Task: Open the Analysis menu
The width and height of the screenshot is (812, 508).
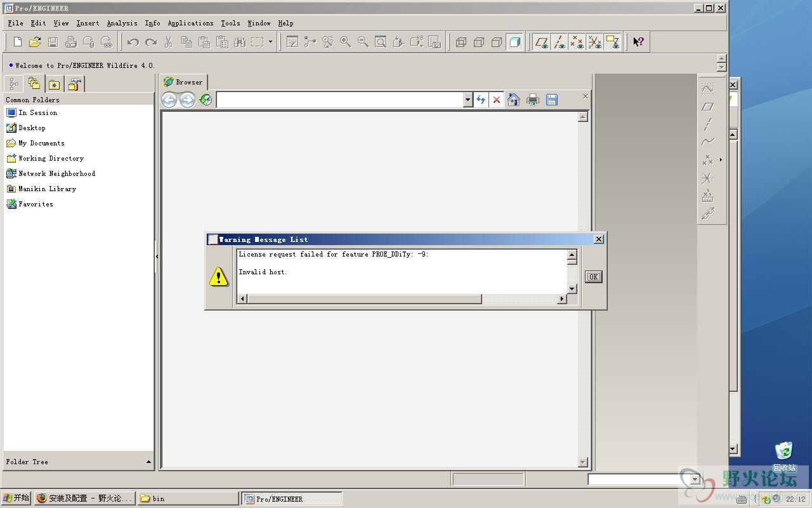Action: pyautogui.click(x=122, y=23)
